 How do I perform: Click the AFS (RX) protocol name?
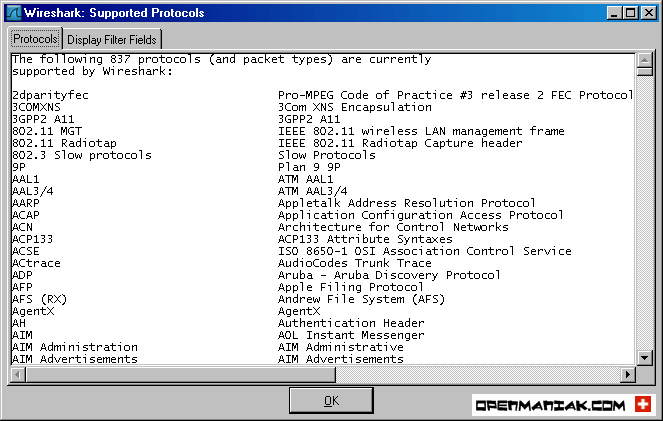[40, 299]
